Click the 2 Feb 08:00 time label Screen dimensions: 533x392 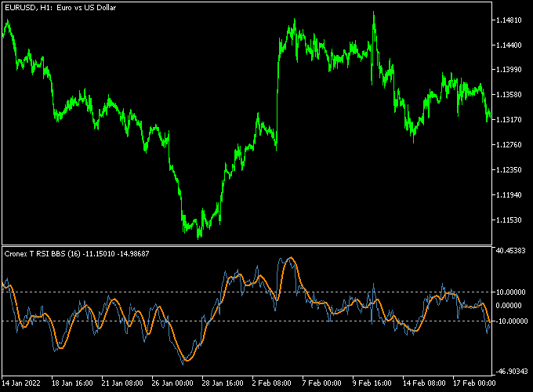click(x=272, y=383)
